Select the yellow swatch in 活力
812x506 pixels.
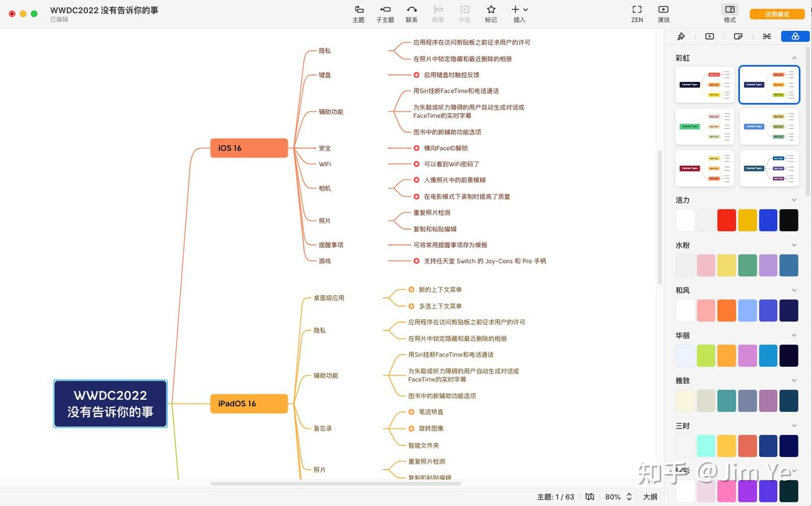click(747, 220)
